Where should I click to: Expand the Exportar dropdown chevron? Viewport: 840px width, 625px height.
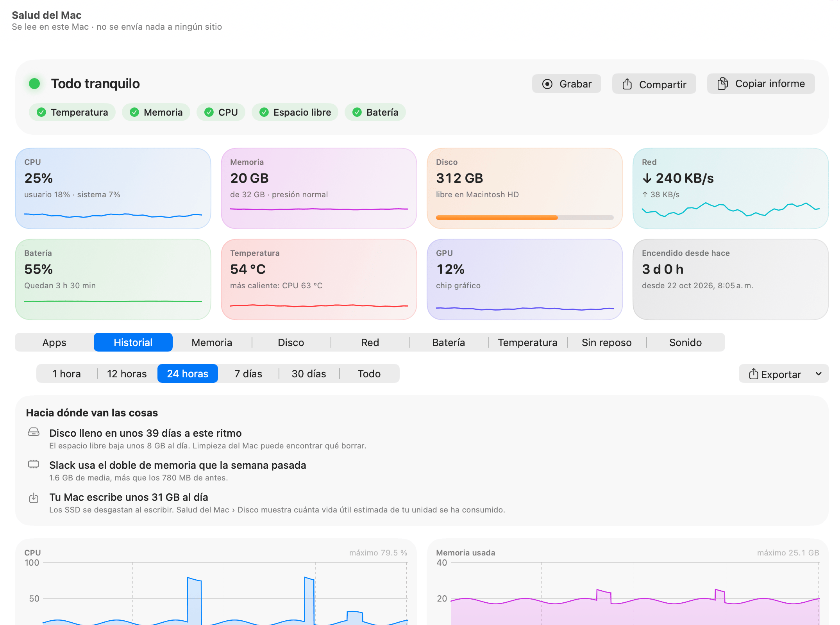pyautogui.click(x=819, y=374)
